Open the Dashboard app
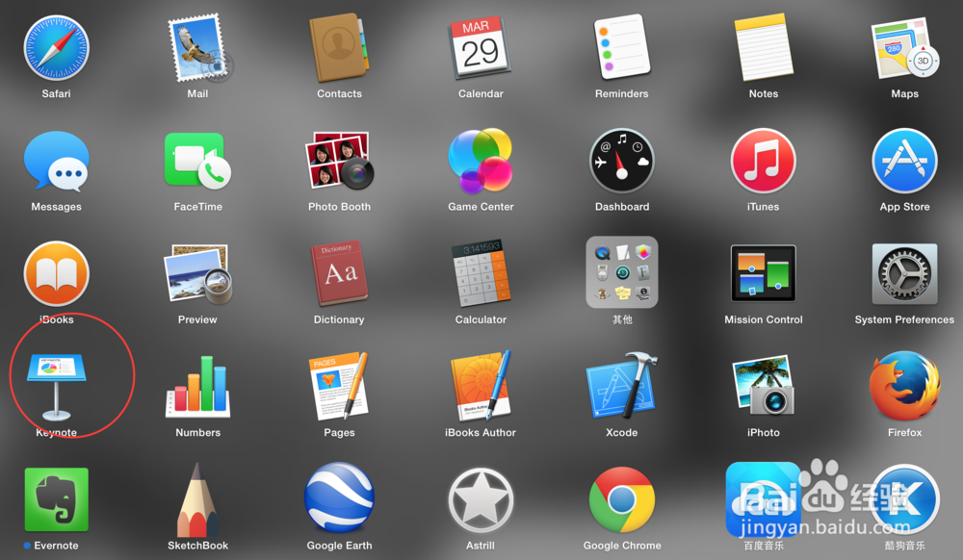 point(621,161)
